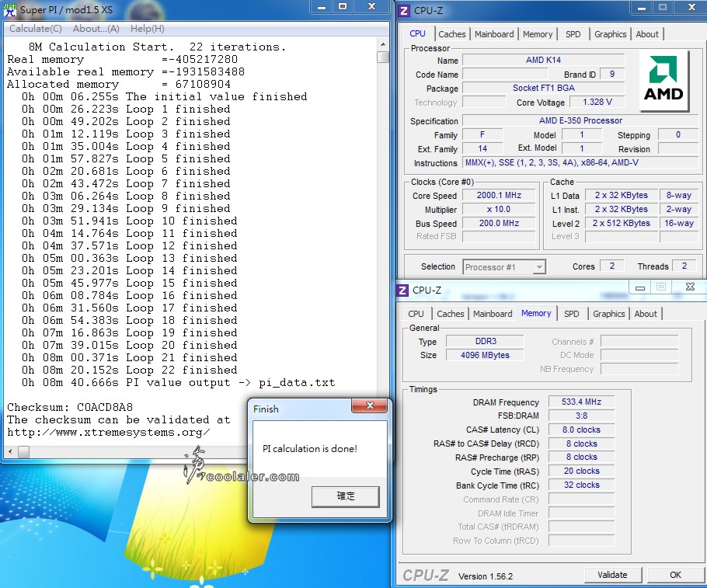Click the PI value output pi_data.txt line
The image size is (707, 588).
pyautogui.click(x=179, y=383)
